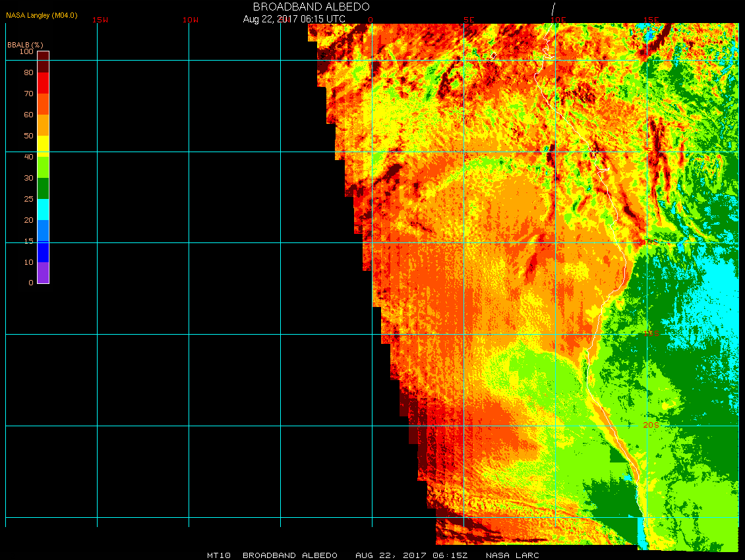Click the legend value '50'
This screenshot has height=560, width=745.
pyautogui.click(x=29, y=136)
